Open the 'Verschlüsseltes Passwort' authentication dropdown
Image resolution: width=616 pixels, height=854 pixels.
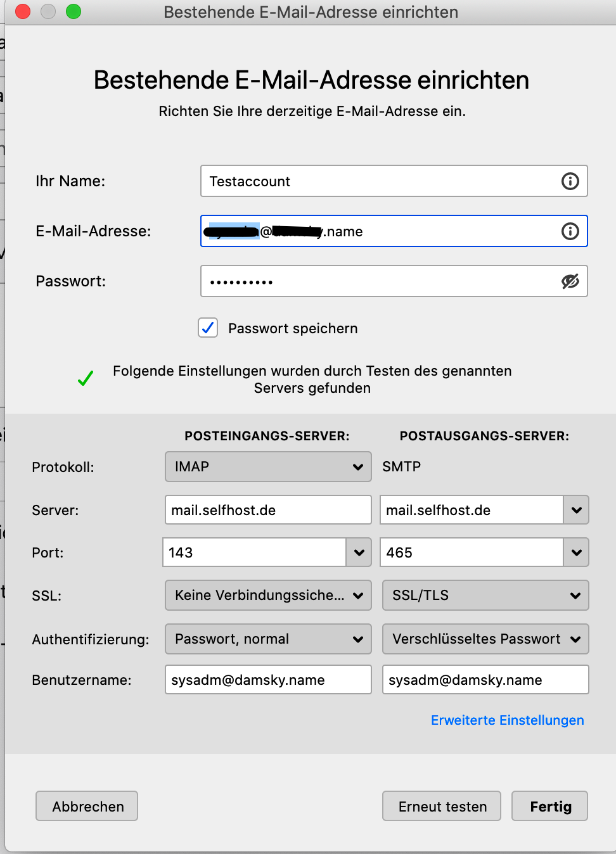pyautogui.click(x=485, y=639)
